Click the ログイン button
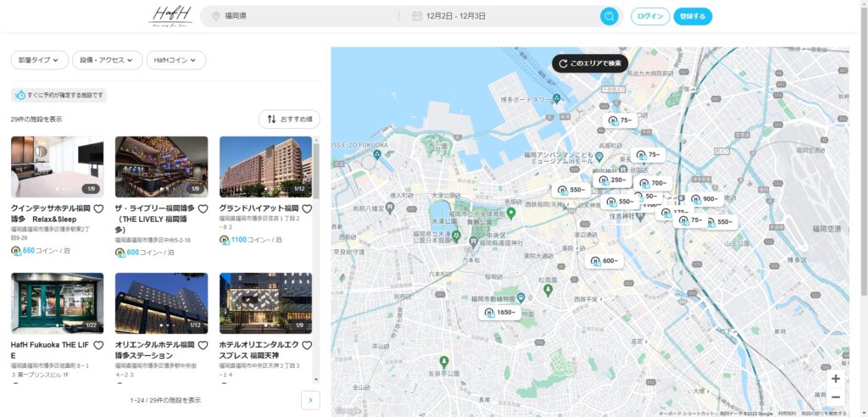This screenshot has height=417, width=868. pos(650,16)
